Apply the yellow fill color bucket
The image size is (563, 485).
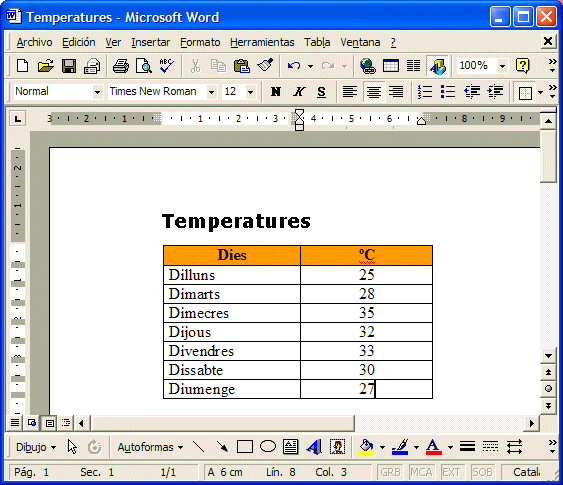coord(366,447)
